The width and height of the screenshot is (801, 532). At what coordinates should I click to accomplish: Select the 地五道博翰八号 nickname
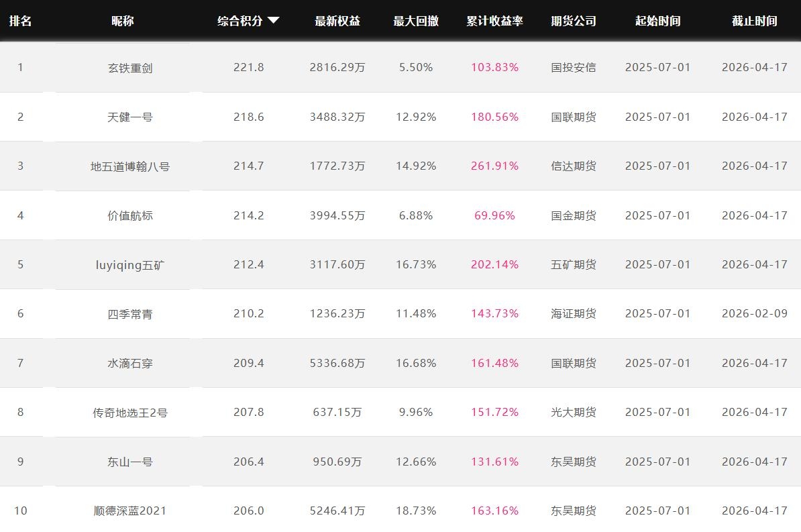click(x=130, y=166)
